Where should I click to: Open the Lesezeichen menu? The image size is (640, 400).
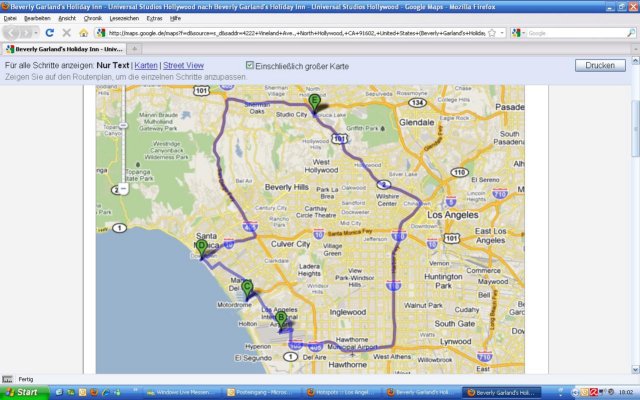pos(124,18)
